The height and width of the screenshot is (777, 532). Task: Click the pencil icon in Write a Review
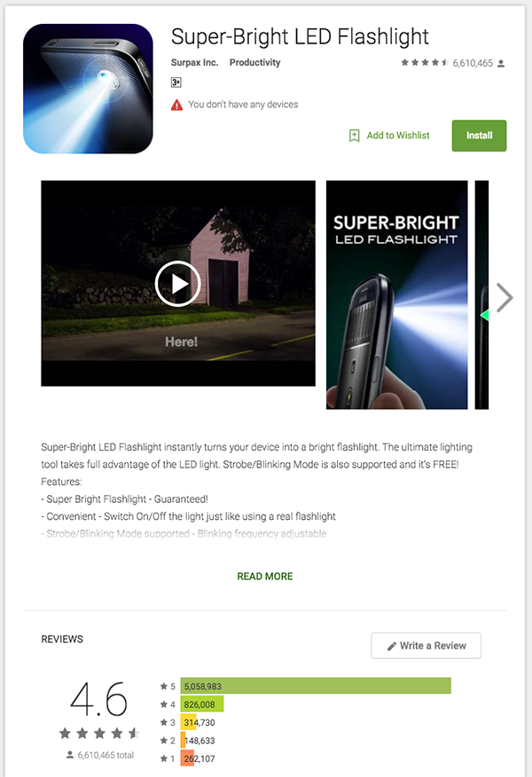tap(392, 647)
